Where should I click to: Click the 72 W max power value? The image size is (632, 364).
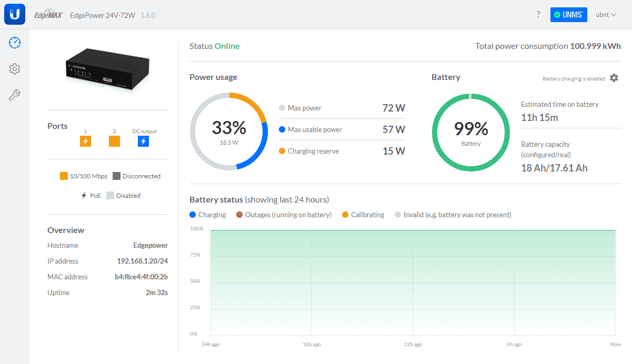tap(394, 108)
